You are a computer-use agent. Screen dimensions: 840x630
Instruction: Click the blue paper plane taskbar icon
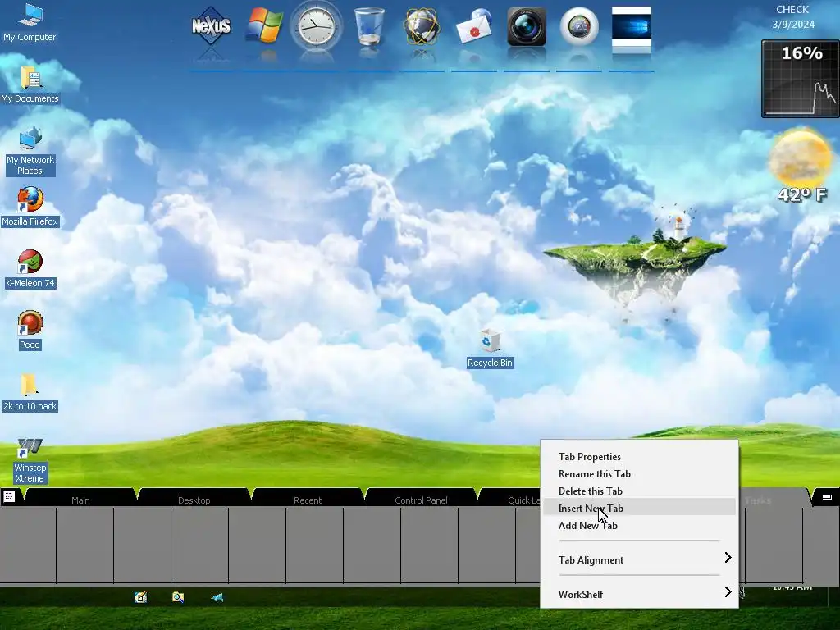click(x=217, y=597)
